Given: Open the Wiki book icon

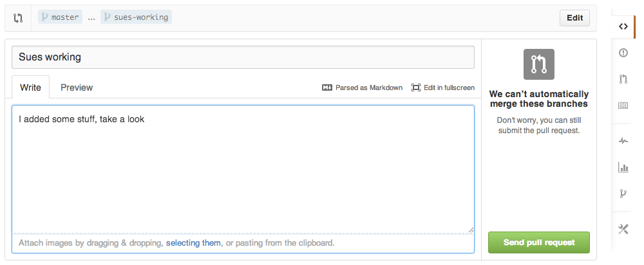Looking at the screenshot, I should (623, 105).
